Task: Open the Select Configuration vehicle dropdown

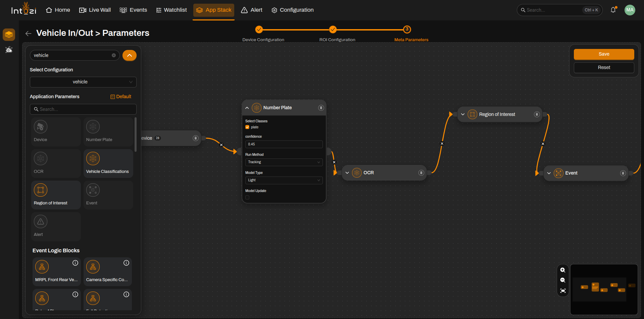Action: point(83,82)
